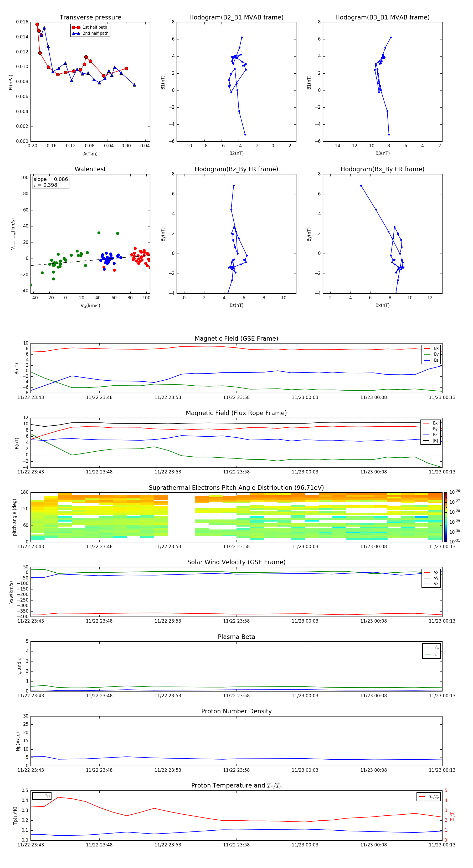
Task: Click the 'Vy' entry in velocity legend
Action: (431, 578)
